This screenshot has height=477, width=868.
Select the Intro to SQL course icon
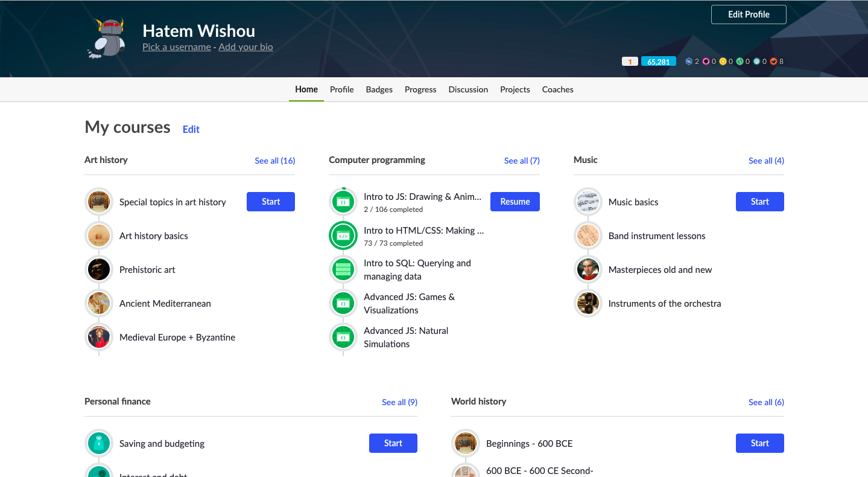343,269
